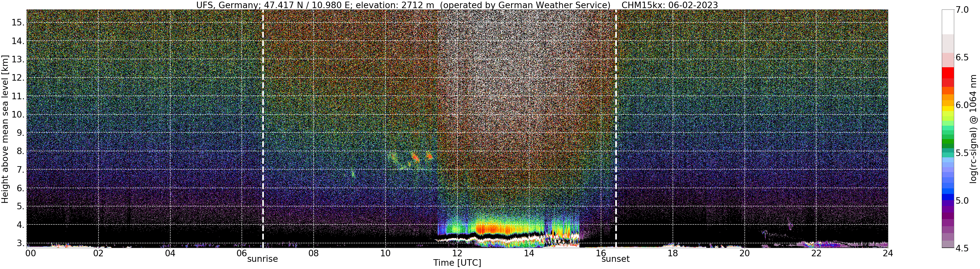The image size is (980, 269).
Task: Click the dashed sunrise line in the plot
Action: 263,129
